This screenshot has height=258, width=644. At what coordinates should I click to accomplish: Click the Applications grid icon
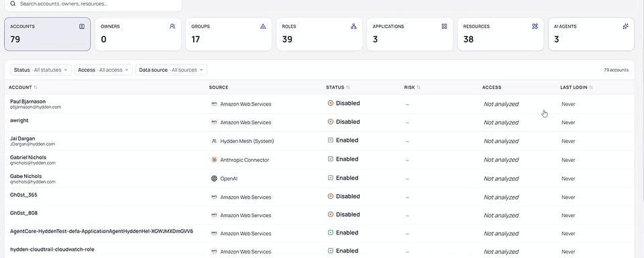tap(444, 26)
